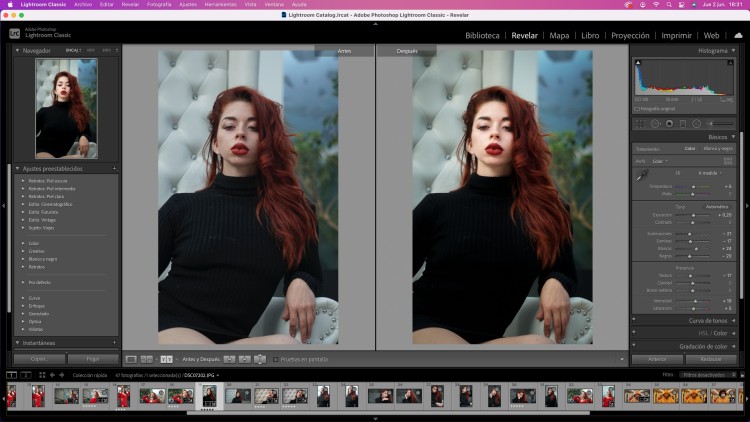
Task: Open main window display button 1
Action: pos(11,375)
